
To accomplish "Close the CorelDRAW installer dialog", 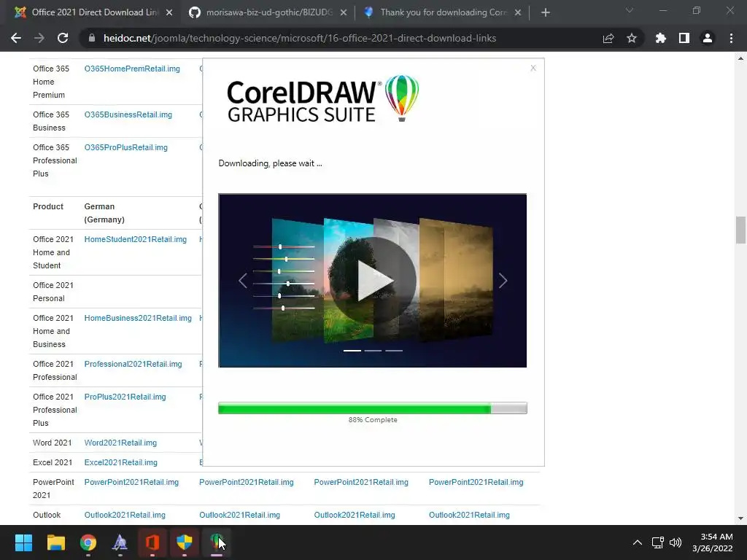I will (533, 68).
